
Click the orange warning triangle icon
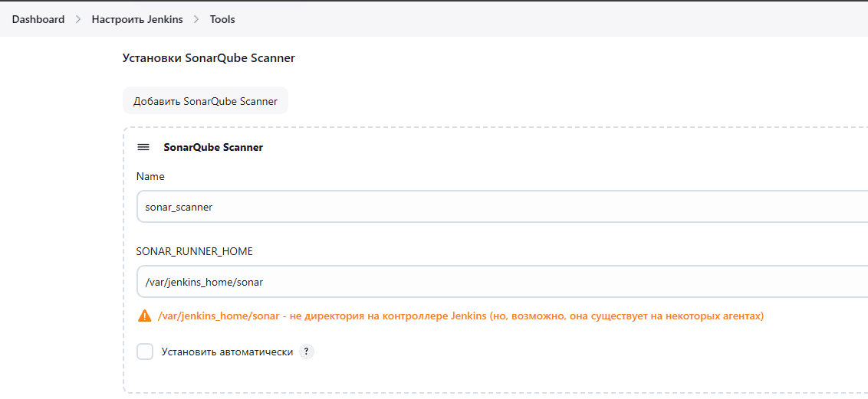(x=144, y=316)
